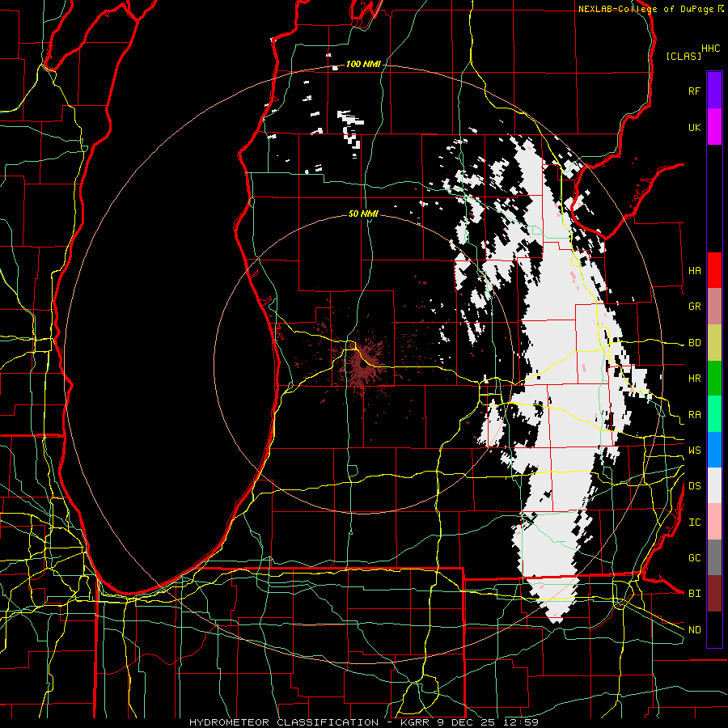Click the purple RF color swatch
The width and height of the screenshot is (728, 728).
714,91
